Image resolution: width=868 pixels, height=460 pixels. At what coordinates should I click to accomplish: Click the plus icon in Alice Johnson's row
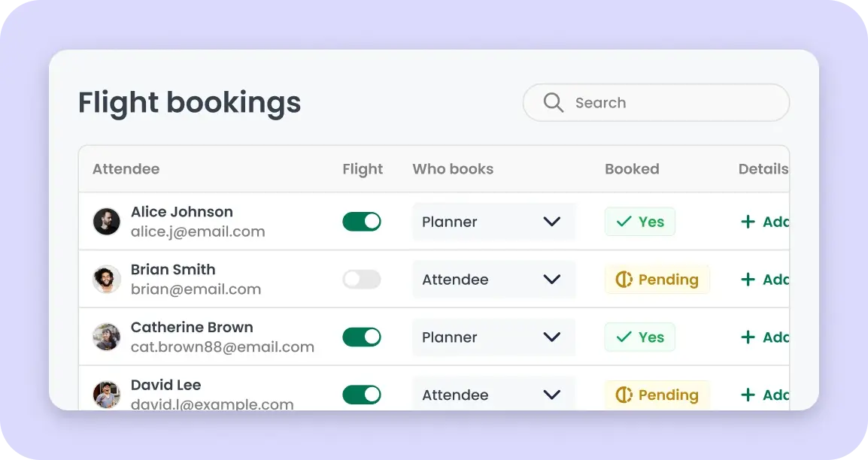pos(748,222)
